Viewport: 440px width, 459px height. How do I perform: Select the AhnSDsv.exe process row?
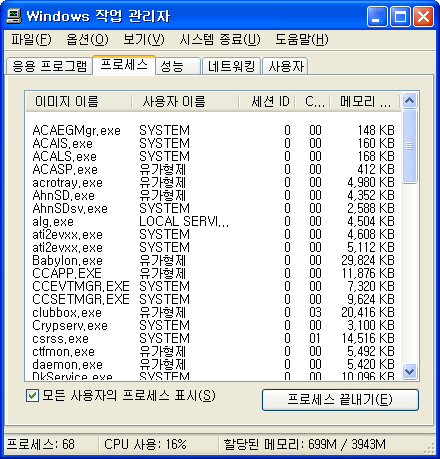coord(213,208)
